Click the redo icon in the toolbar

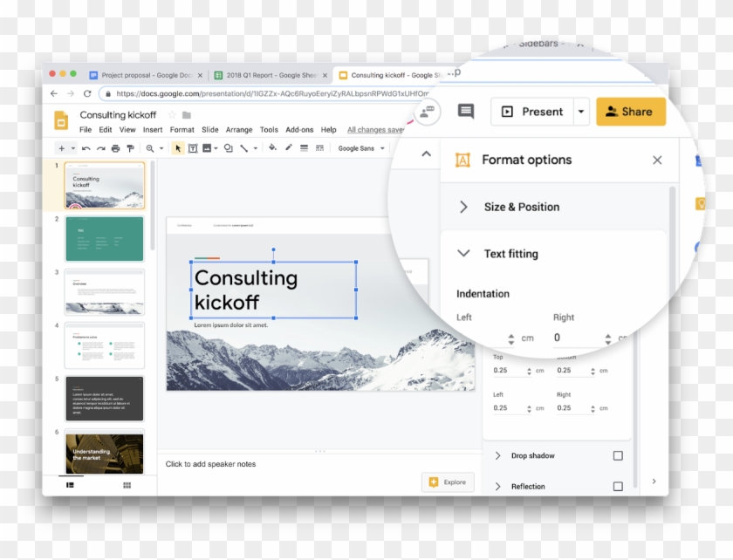[100, 148]
